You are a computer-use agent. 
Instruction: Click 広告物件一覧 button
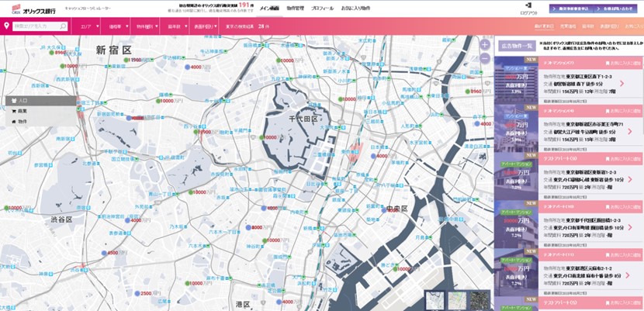click(517, 46)
